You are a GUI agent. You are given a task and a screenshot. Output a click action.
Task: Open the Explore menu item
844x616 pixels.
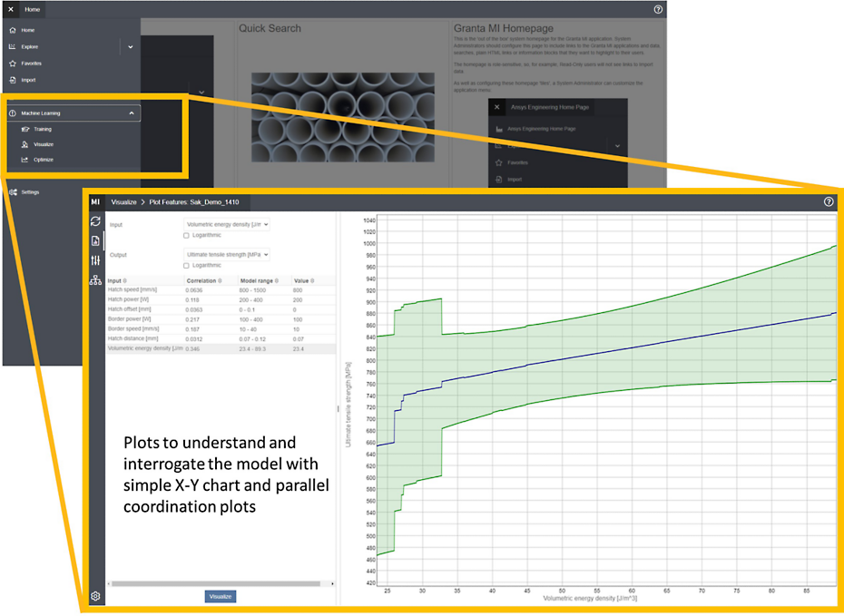[30, 47]
